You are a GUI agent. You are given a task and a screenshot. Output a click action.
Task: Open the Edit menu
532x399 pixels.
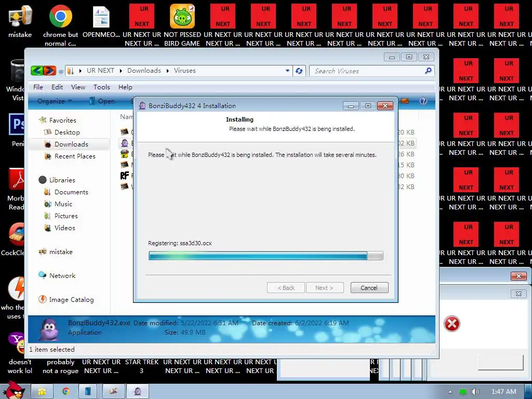point(57,87)
